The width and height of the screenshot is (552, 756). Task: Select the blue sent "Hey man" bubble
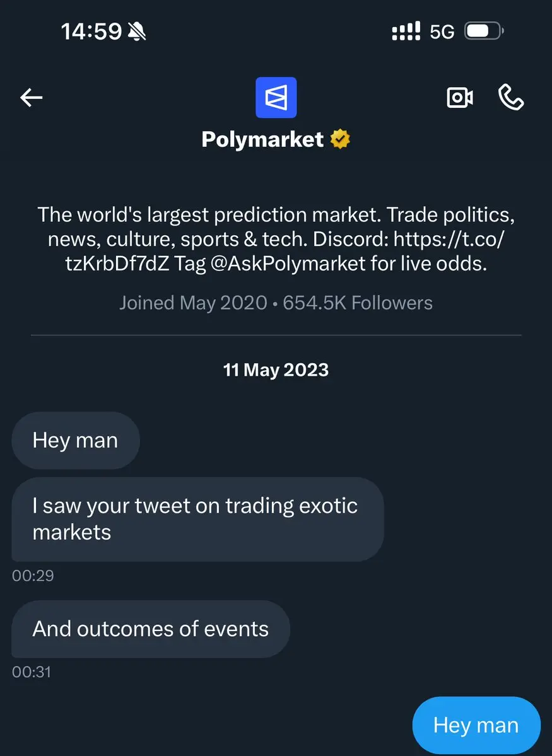(476, 725)
